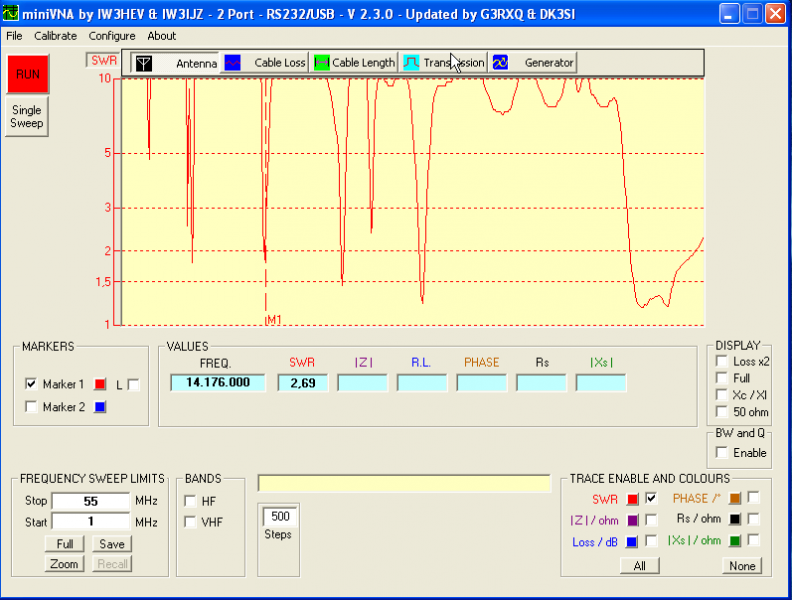The height and width of the screenshot is (600, 792).
Task: Pick the red Marker 1 colour swatch
Action: pos(100,384)
